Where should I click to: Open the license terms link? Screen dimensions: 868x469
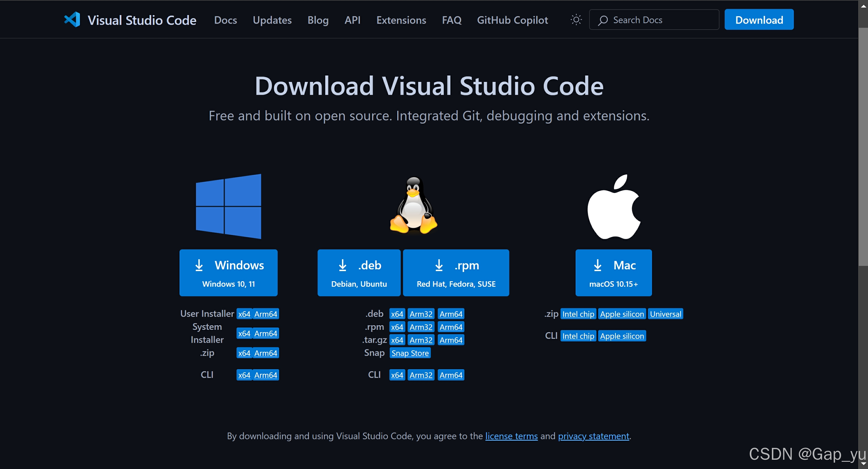pyautogui.click(x=512, y=436)
